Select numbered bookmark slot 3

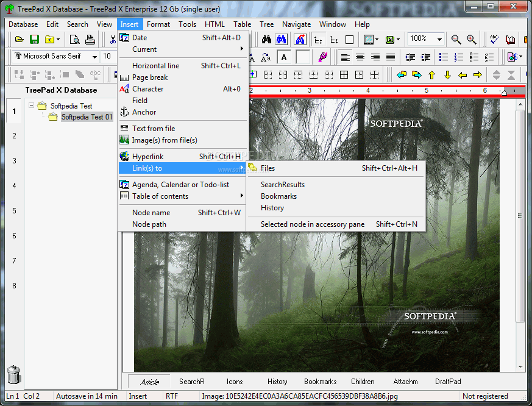click(14, 160)
